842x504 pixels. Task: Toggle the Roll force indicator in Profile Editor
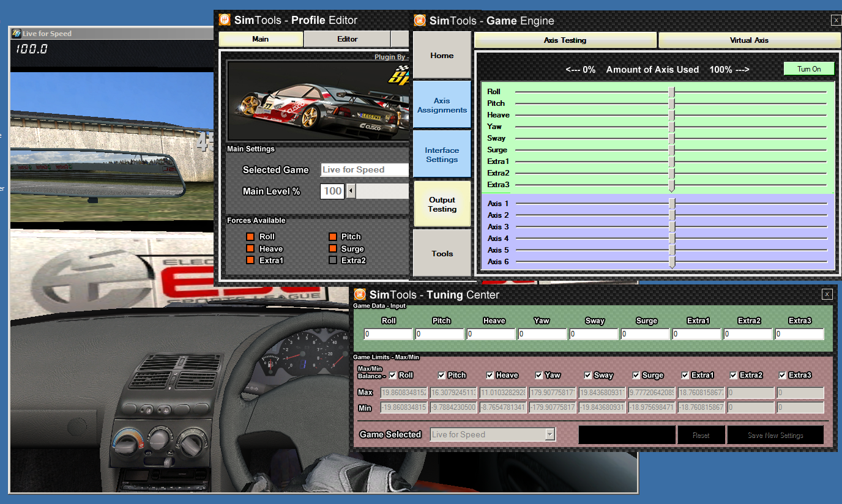(250, 236)
